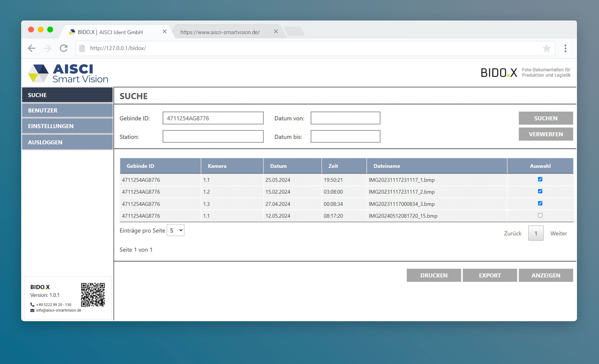Click the Weiter pagination link
The image size is (599, 364).
(558, 233)
